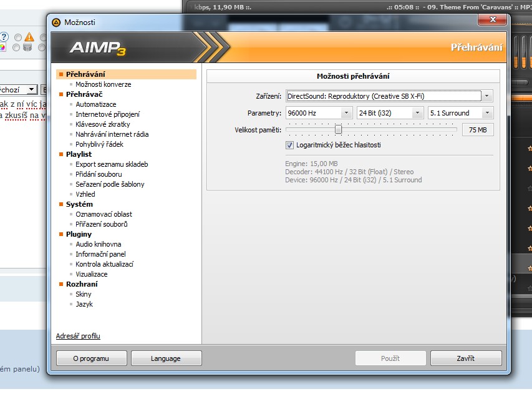Expand the 5.1 Surround channel dropdown
The height and width of the screenshot is (404, 532).
(x=487, y=113)
